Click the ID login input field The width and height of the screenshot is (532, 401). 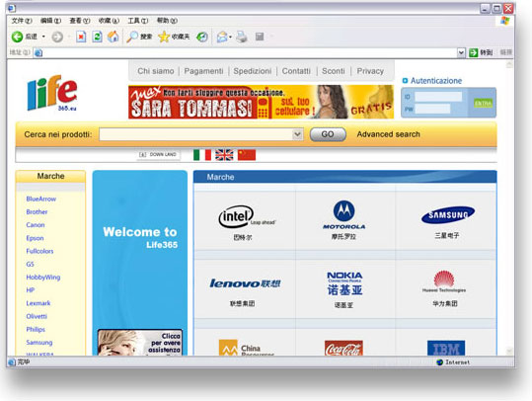438,97
